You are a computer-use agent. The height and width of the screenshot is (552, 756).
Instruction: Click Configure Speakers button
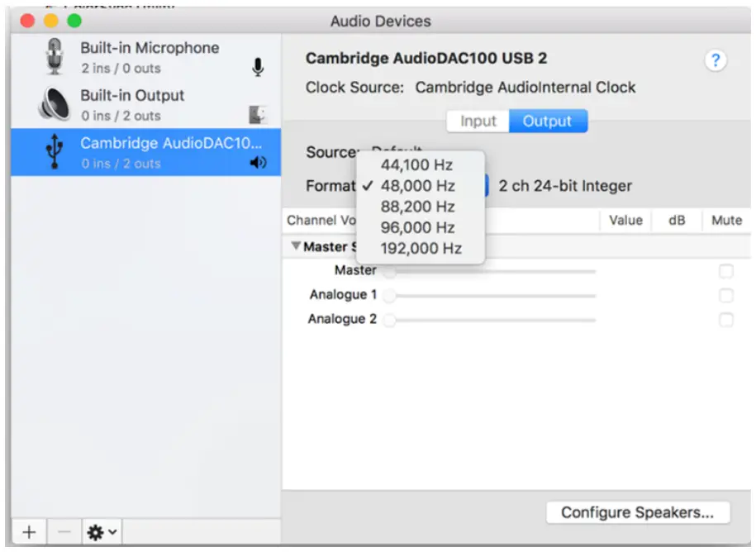coord(637,512)
